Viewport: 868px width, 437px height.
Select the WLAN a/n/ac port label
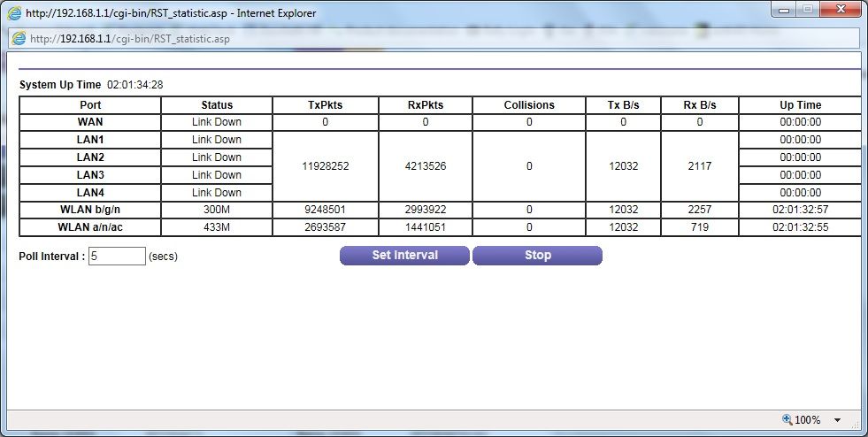pos(90,227)
